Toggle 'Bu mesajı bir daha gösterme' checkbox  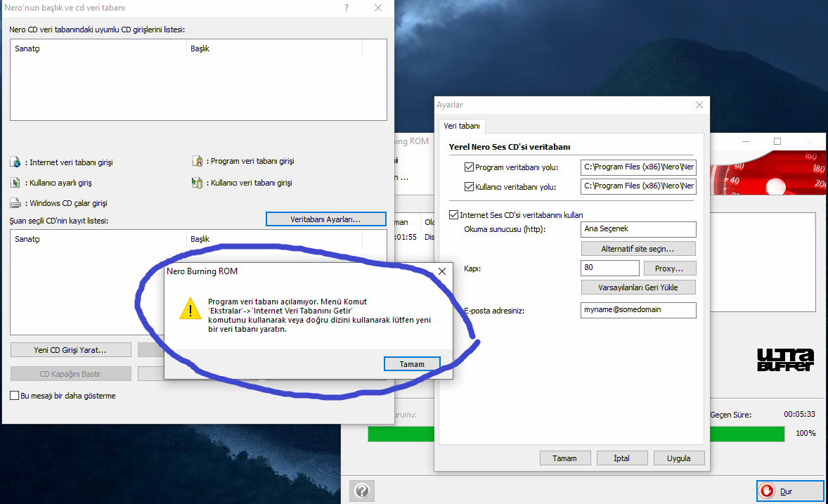[x=15, y=396]
